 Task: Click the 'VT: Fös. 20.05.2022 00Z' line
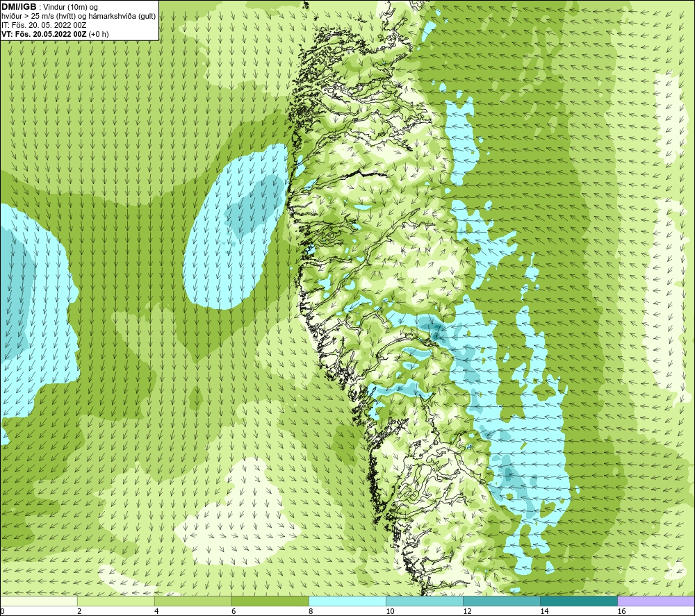pos(44,34)
